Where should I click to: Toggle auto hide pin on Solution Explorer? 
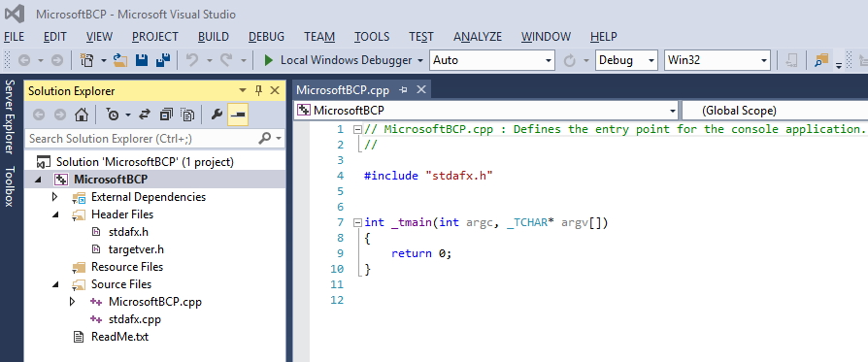pyautogui.click(x=258, y=91)
